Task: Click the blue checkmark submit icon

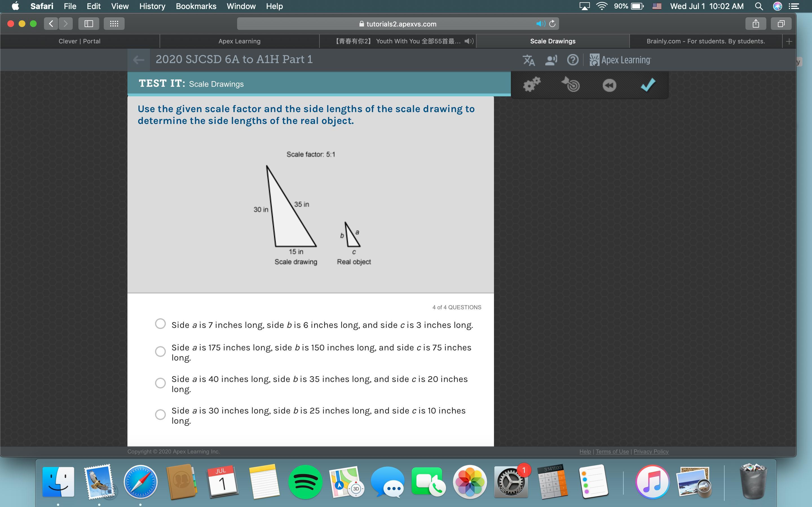Action: pyautogui.click(x=648, y=84)
